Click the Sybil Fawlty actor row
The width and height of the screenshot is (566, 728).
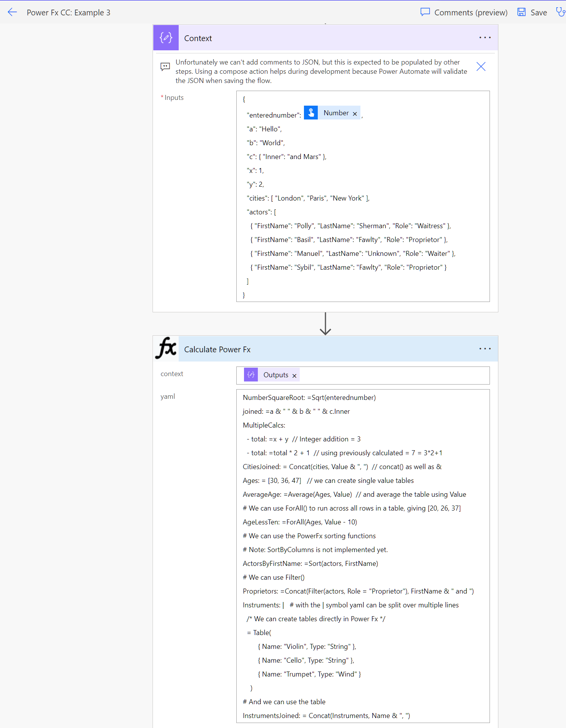348,267
